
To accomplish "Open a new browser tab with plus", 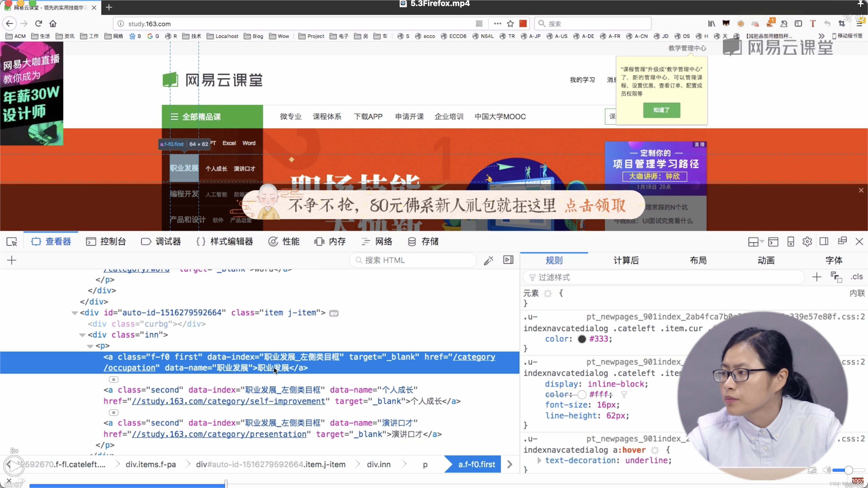I will (x=108, y=7).
